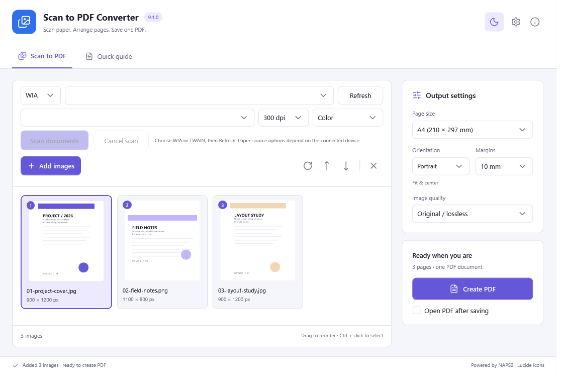Image resolution: width=563 pixels, height=392 pixels.
Task: Expand the scanner device dropdown
Action: (x=199, y=95)
